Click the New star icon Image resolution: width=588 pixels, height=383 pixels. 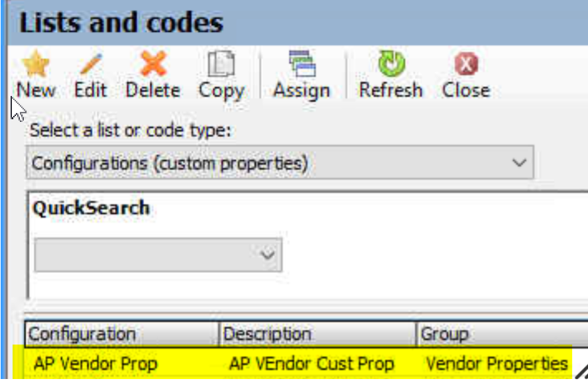36,64
